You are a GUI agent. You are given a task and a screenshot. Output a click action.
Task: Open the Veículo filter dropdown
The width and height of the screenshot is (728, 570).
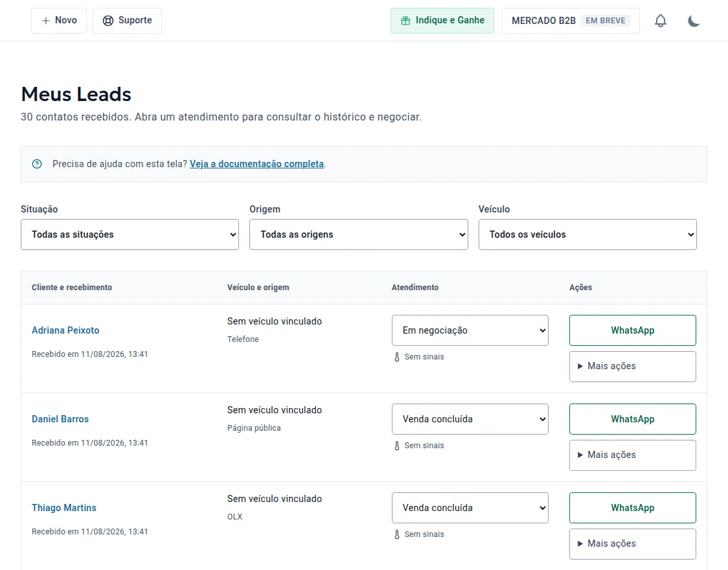click(588, 234)
